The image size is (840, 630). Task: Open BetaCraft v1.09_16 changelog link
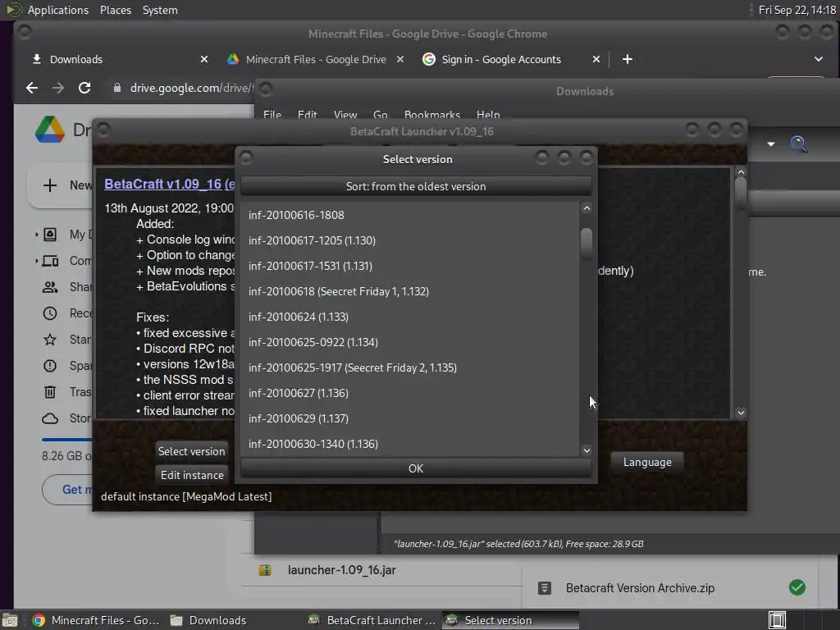[x=169, y=184]
